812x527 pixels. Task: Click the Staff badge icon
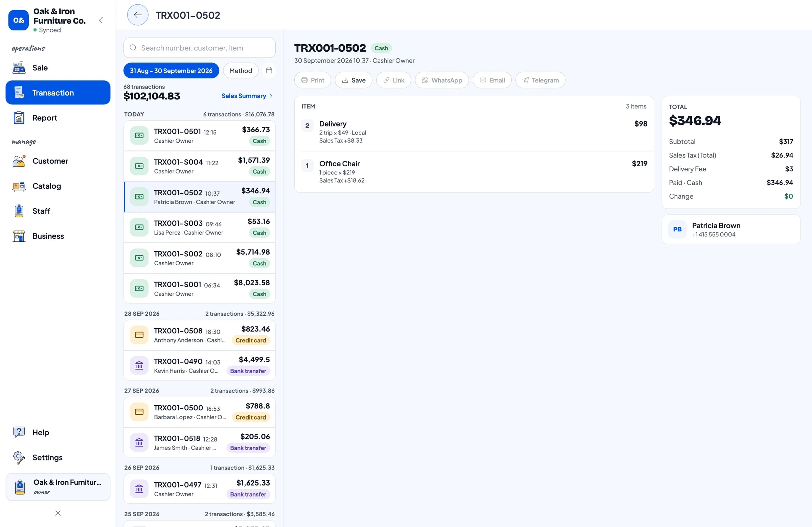pyautogui.click(x=19, y=211)
